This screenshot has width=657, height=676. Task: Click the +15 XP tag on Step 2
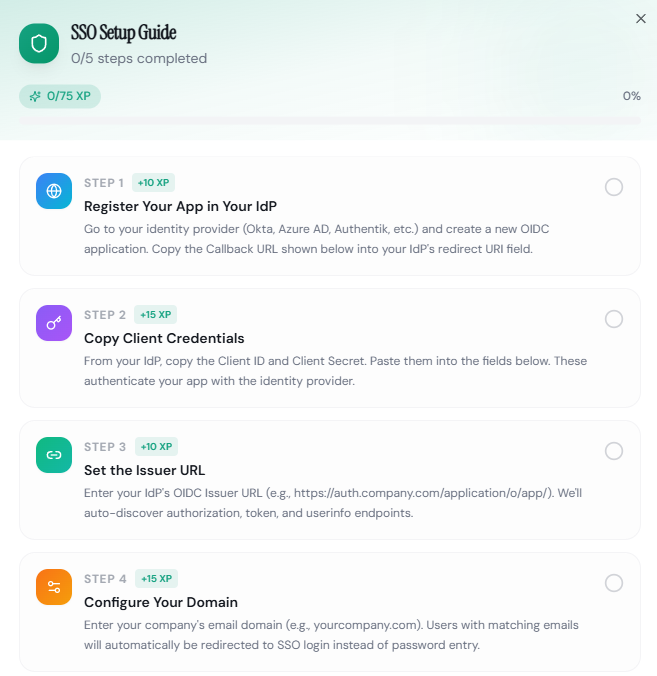(x=156, y=315)
